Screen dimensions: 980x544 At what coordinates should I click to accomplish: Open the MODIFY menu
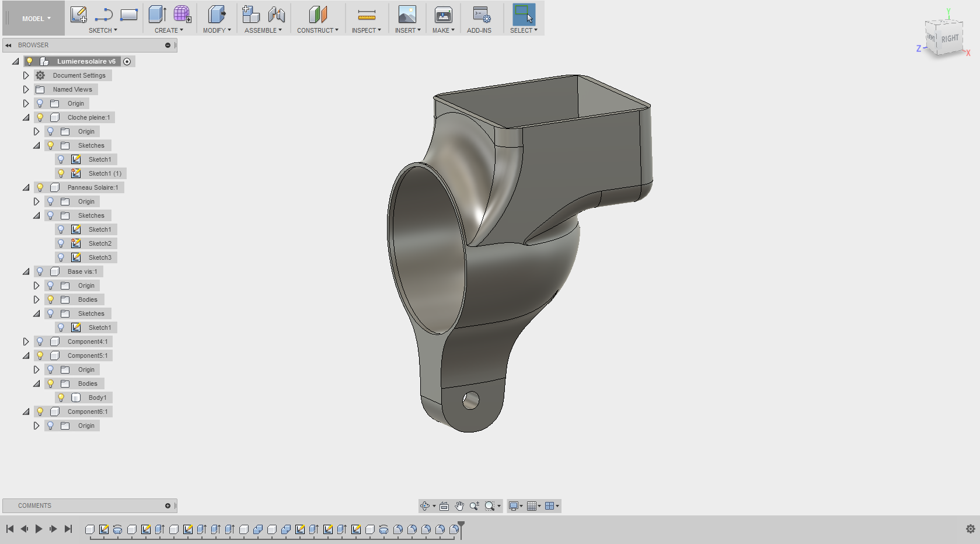click(217, 30)
